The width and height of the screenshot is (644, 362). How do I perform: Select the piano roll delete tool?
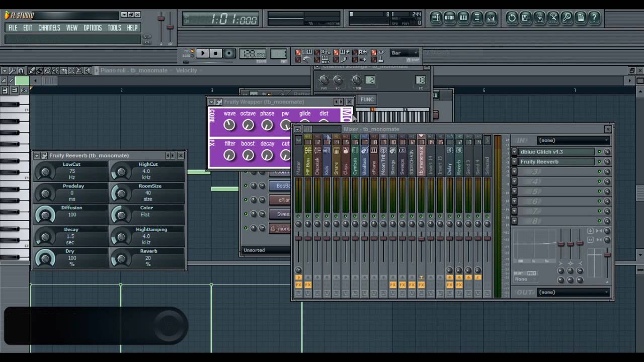(48, 70)
